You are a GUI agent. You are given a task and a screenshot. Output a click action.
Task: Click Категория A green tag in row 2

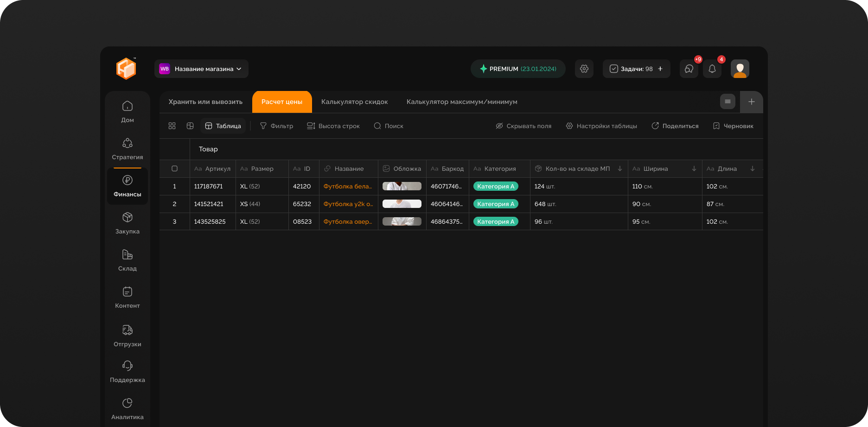pyautogui.click(x=496, y=204)
